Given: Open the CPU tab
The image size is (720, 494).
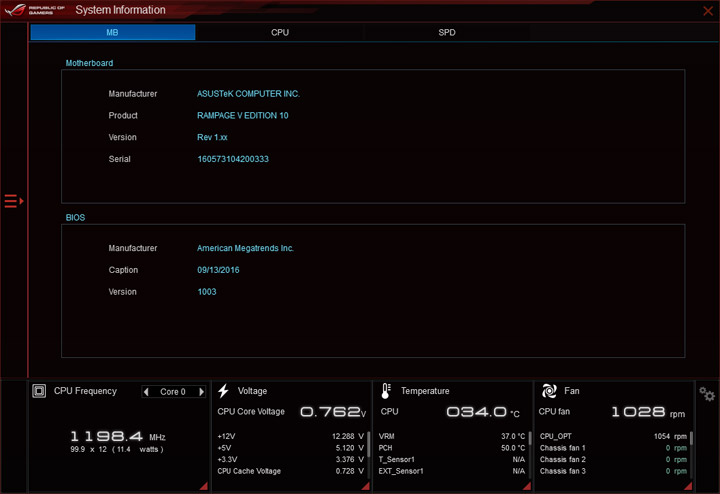Looking at the screenshot, I should coord(280,32).
